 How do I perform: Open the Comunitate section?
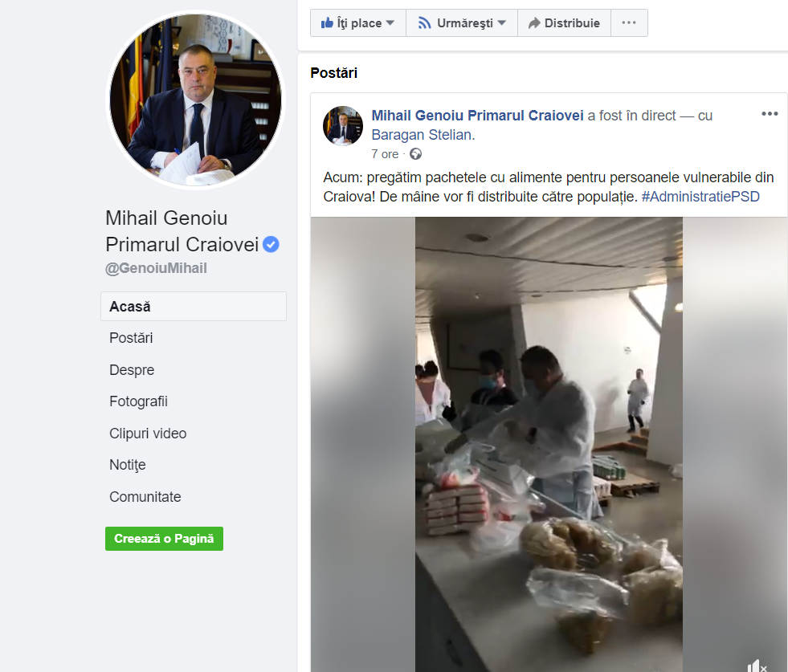[x=145, y=497]
